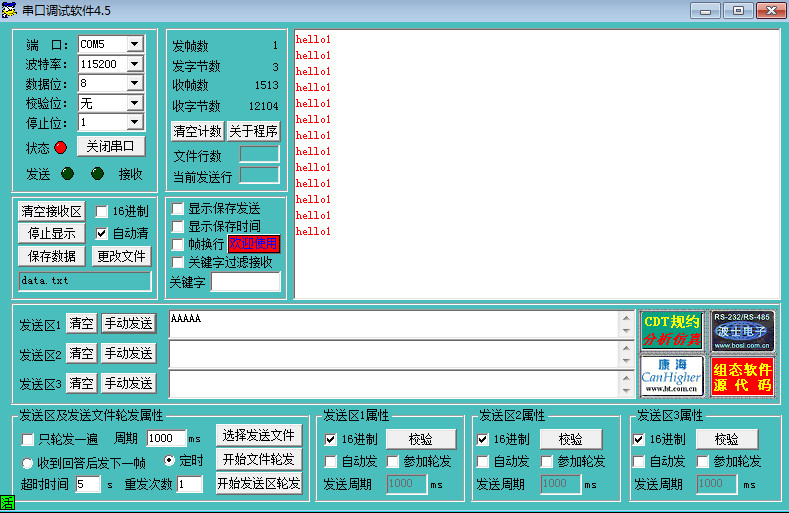Click 校验 button in 发送区1属性
Image resolution: width=789 pixels, height=513 pixels.
tap(421, 439)
